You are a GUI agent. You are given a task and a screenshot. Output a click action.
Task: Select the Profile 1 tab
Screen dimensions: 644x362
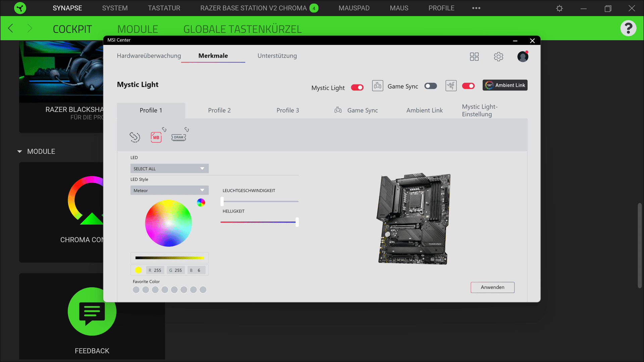[x=151, y=110]
